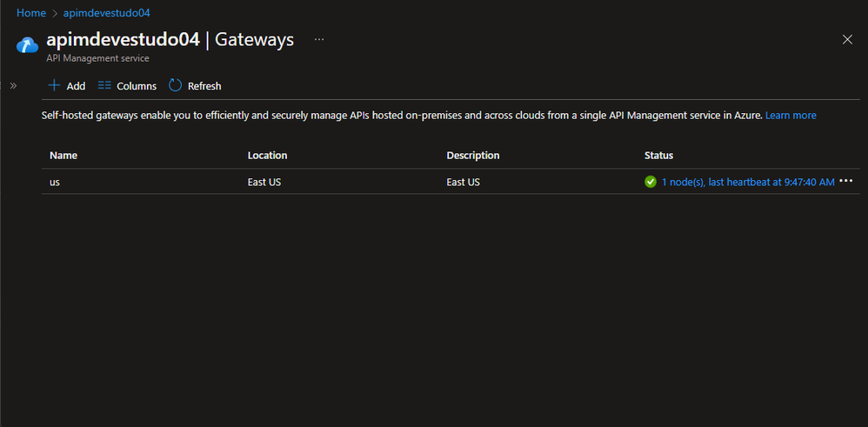
Task: Sort by the Name column header
Action: [x=63, y=156]
